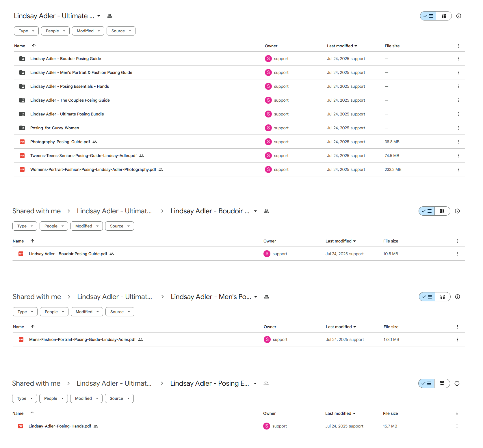The image size is (483, 448).
Task: Open Type filter in Boudoir folder view
Action: [25, 226]
